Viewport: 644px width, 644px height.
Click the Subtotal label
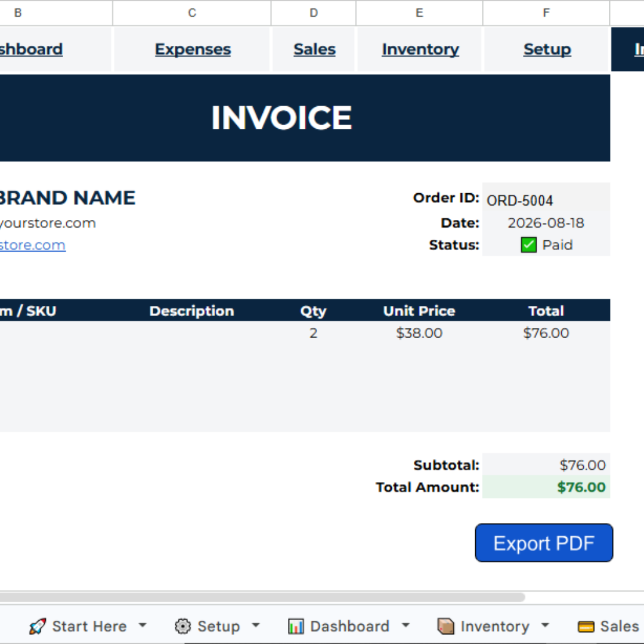447,465
